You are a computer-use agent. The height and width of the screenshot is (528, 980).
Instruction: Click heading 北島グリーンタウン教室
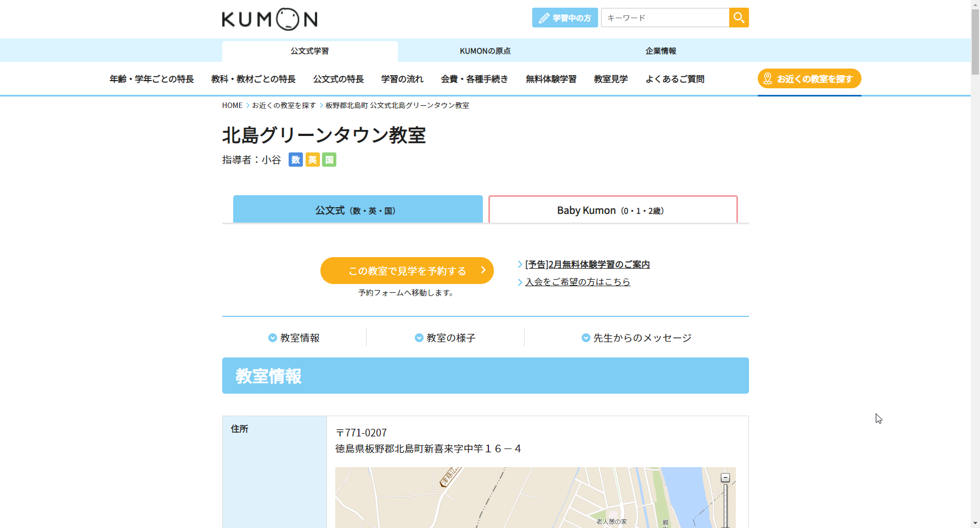tap(324, 135)
